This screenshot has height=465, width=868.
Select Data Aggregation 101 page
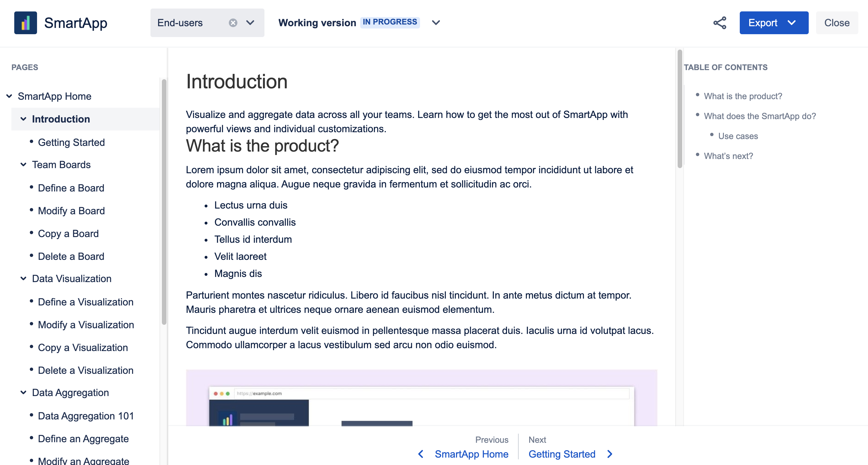click(x=86, y=416)
